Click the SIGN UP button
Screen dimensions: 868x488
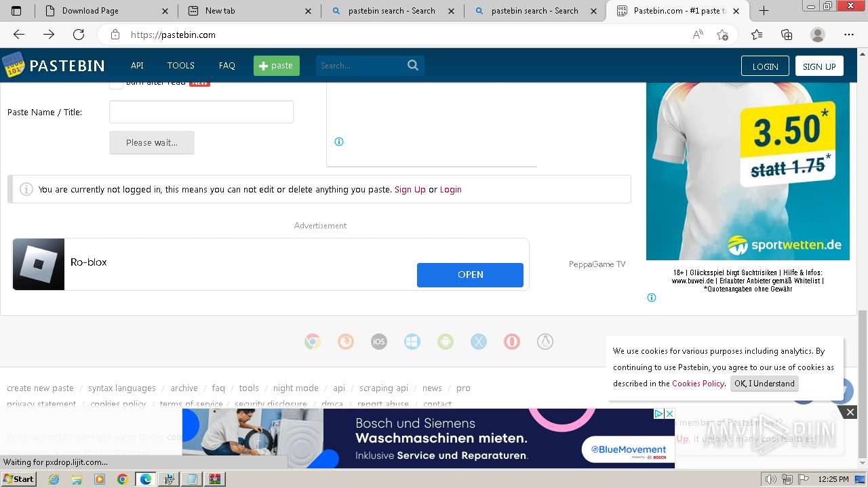(x=819, y=66)
